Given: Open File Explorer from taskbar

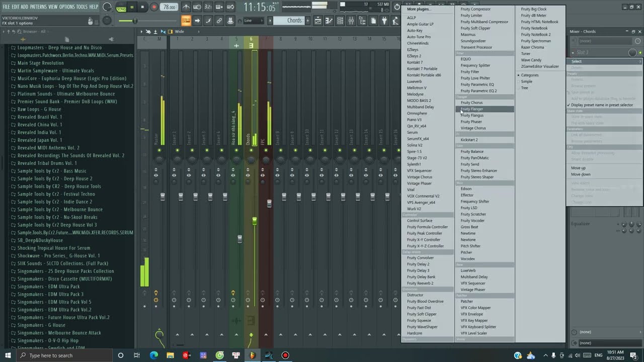Looking at the screenshot, I should [x=170, y=355].
